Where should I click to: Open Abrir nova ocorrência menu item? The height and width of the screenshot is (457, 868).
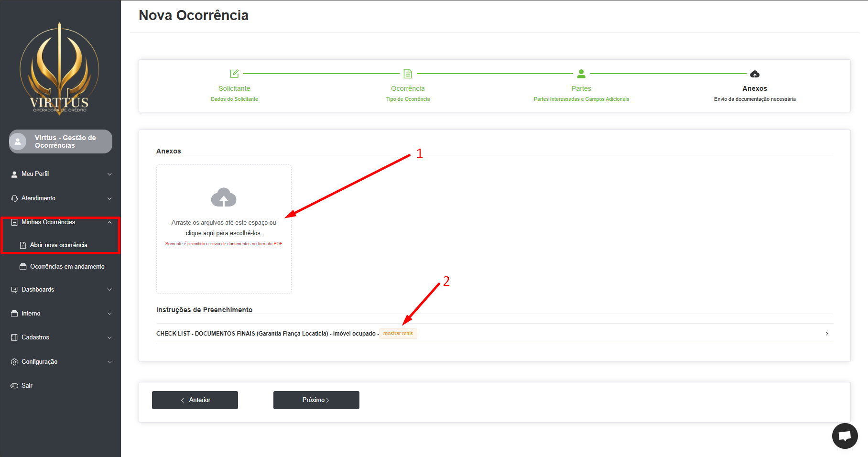tap(58, 245)
